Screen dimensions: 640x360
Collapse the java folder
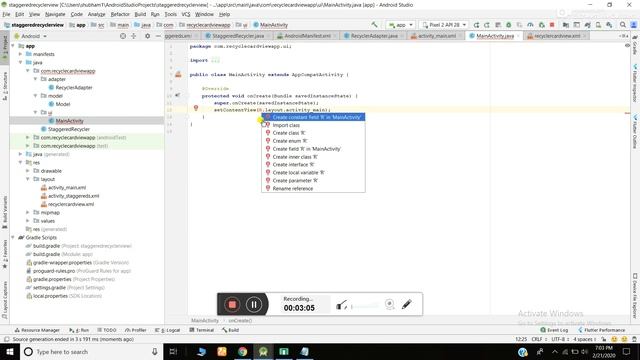click(20, 62)
